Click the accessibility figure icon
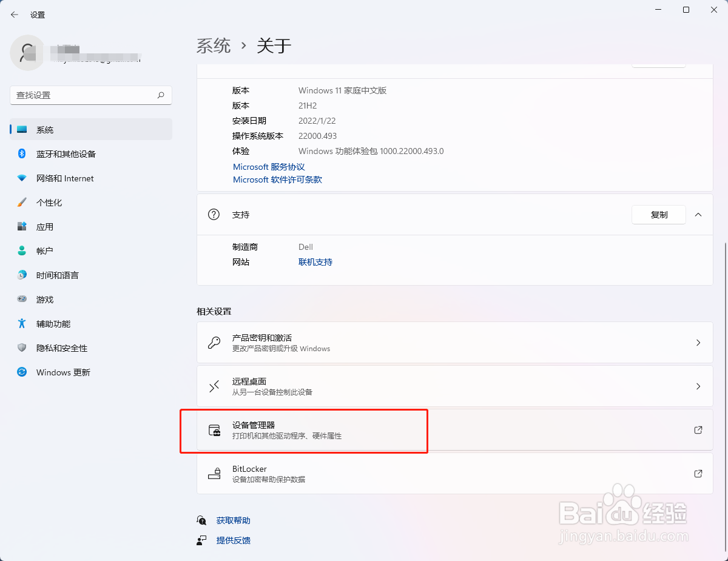The height and width of the screenshot is (561, 728). pyautogui.click(x=22, y=323)
